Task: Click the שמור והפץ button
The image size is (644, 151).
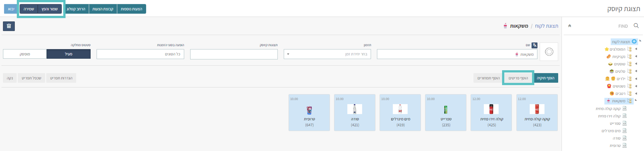Action: point(50,9)
